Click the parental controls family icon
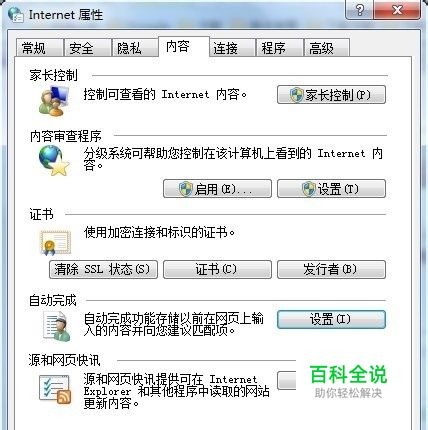Image resolution: width=428 pixels, height=430 pixels. [54, 101]
